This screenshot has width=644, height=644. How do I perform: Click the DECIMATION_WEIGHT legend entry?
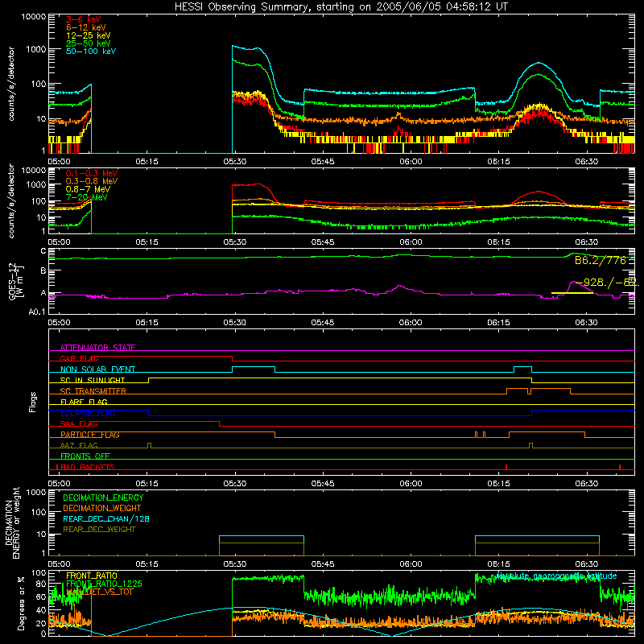coord(102,508)
